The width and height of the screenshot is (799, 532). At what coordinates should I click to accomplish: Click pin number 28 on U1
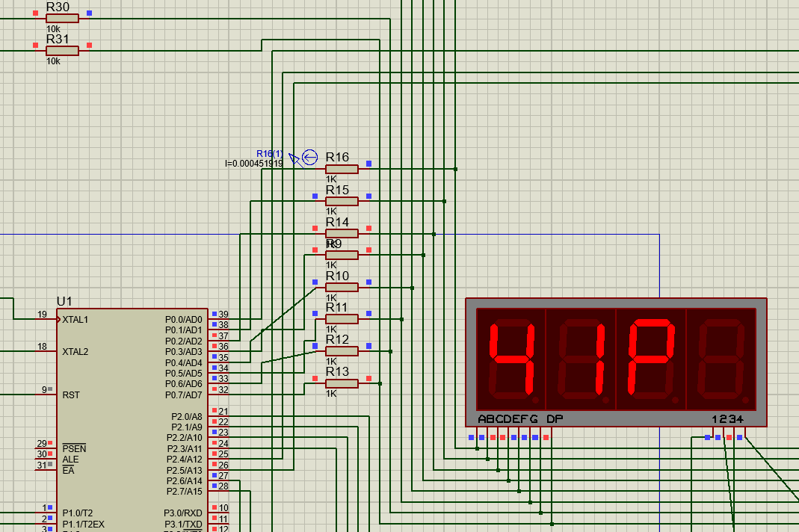pos(223,486)
